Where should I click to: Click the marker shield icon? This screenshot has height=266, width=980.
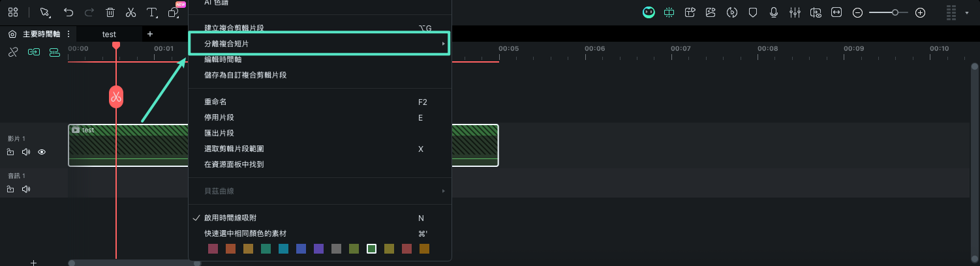coord(752,12)
